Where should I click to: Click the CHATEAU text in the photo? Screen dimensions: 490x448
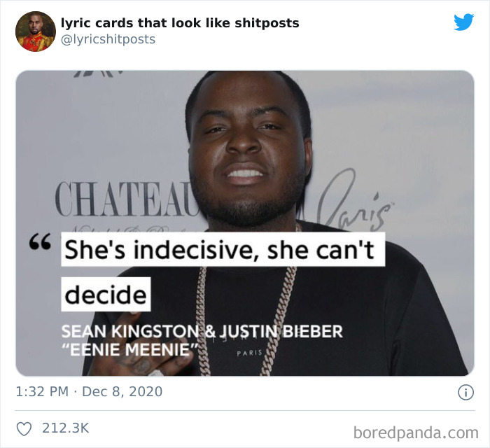[127, 199]
